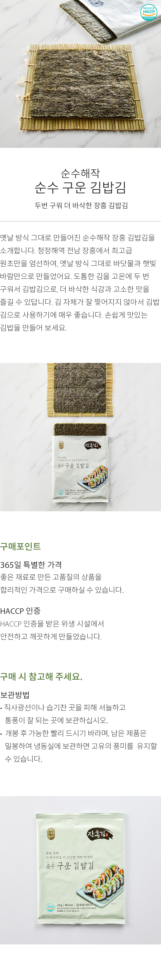Click the storage bullet starting with 직사광선이나

pos(63,714)
